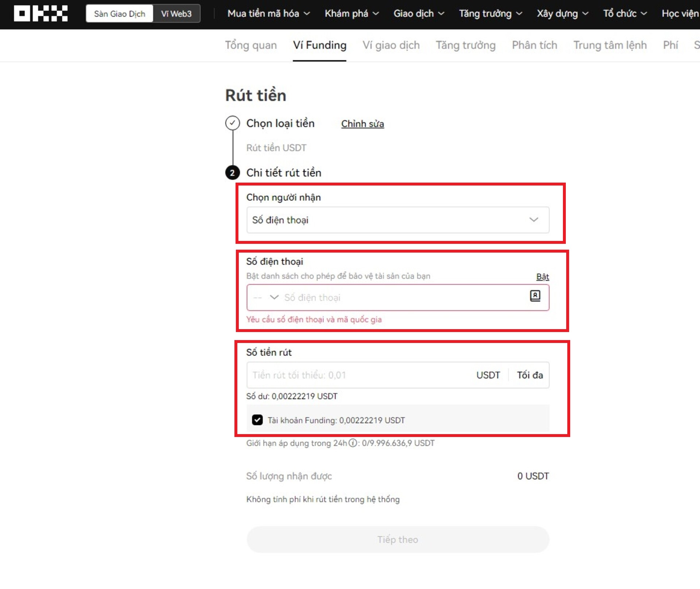The image size is (700, 589).
Task: Click the Bật allowlist link
Action: [542, 277]
